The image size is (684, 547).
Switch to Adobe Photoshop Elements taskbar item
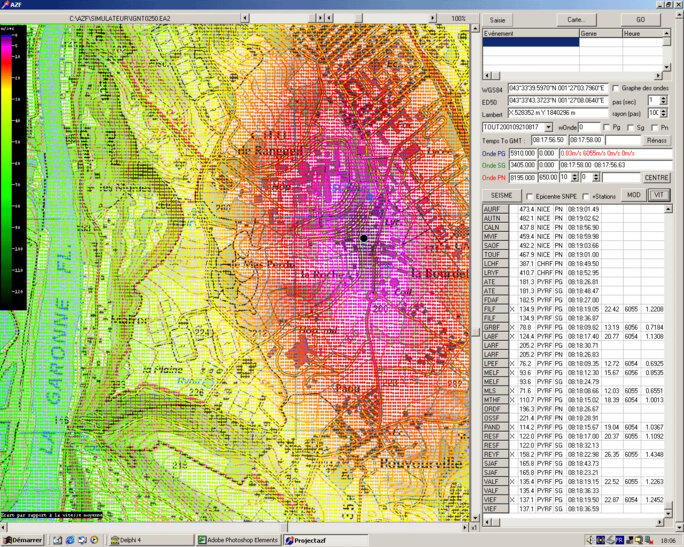238,539
